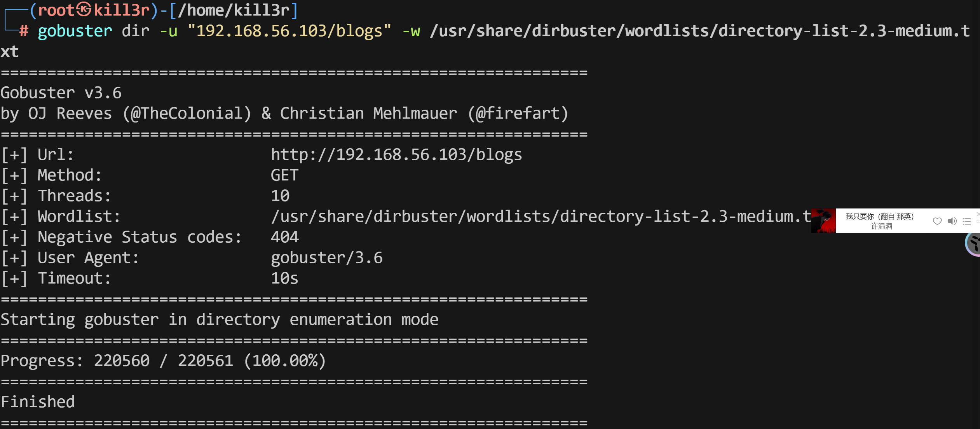The image size is (980, 429).
Task: Click the Finished status line
Action: coord(38,402)
